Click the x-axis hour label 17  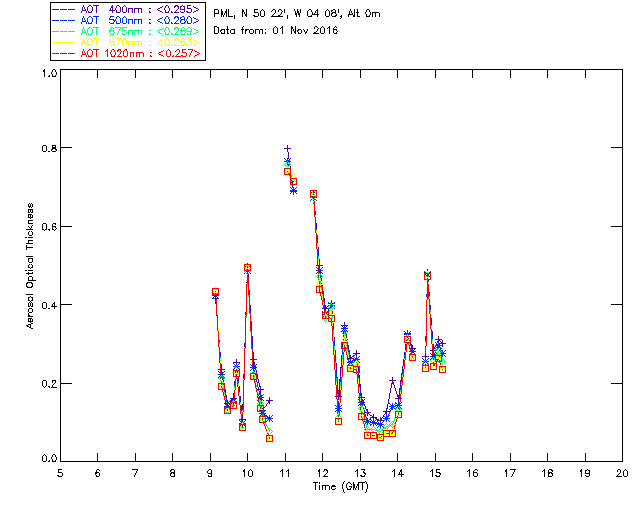(x=510, y=473)
